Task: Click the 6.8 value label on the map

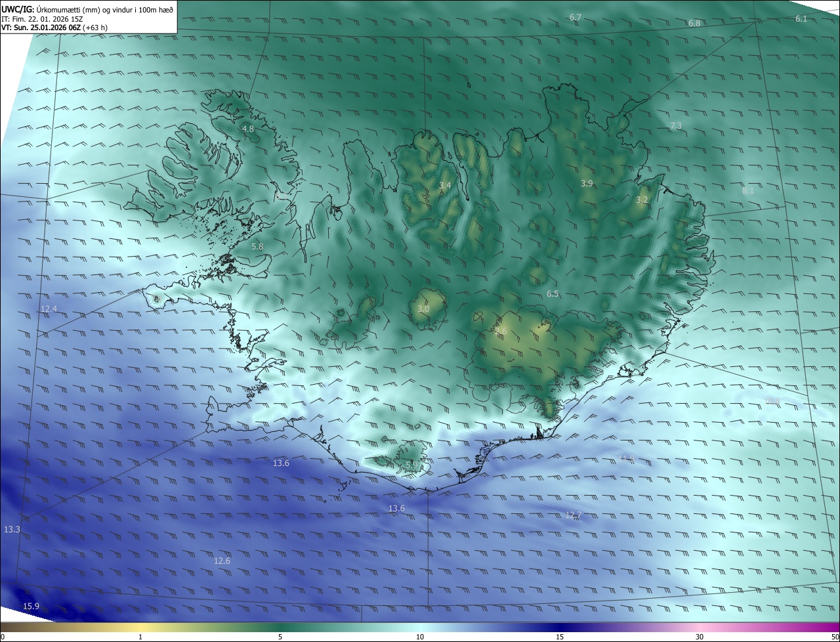Action: [694, 23]
